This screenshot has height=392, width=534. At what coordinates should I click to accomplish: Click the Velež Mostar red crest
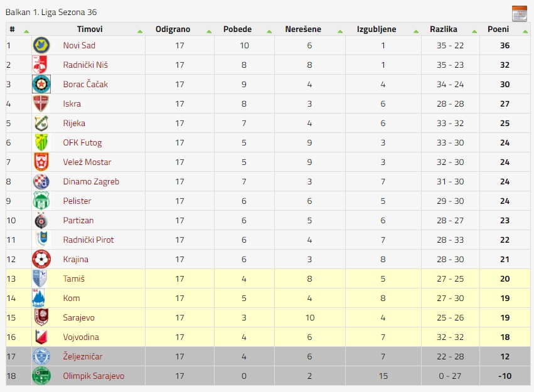tap(41, 162)
